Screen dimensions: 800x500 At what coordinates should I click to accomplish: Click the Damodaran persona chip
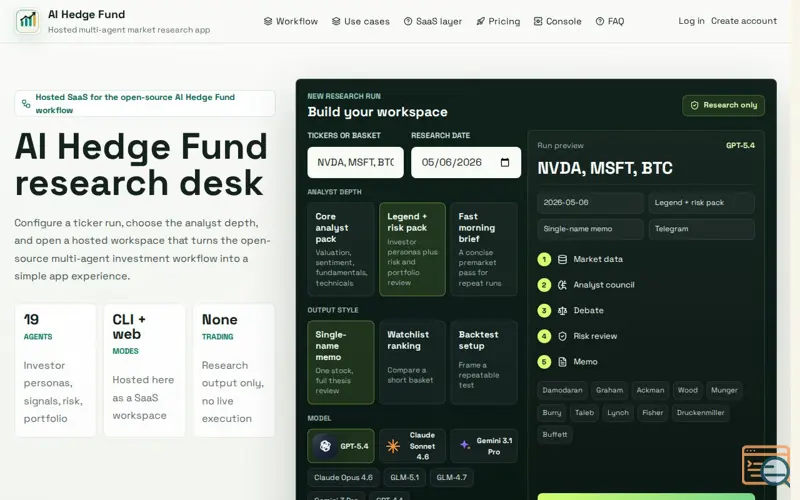click(562, 390)
